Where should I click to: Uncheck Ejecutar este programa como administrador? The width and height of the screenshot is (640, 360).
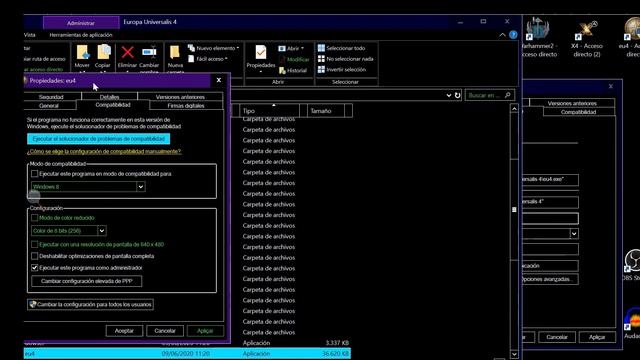pos(35,268)
